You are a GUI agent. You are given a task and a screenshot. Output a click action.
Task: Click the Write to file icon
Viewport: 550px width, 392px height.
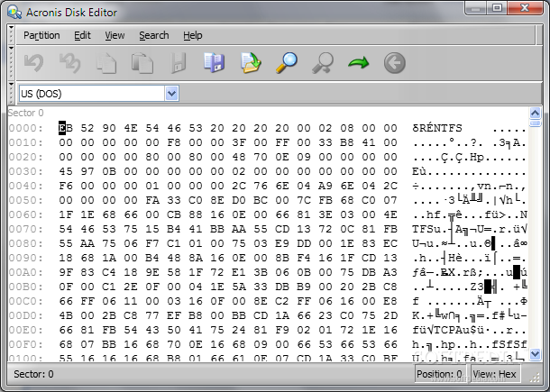[x=215, y=63]
